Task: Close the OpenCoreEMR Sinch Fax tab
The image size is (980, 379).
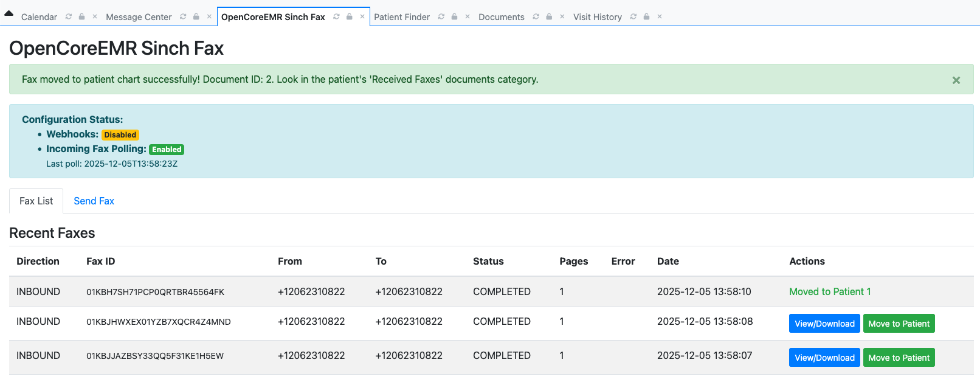Action: (362, 16)
